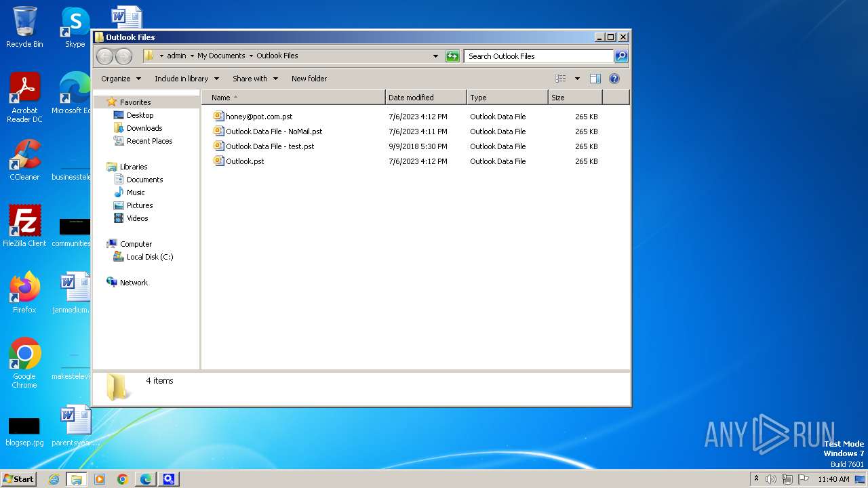Click admin in the address path
This screenshot has height=488, width=868.
click(176, 56)
